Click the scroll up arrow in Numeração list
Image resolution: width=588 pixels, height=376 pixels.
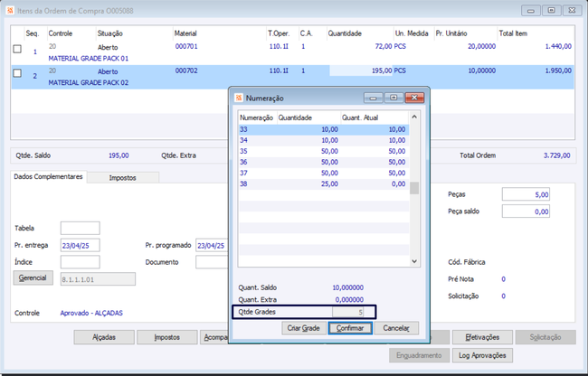coord(414,117)
